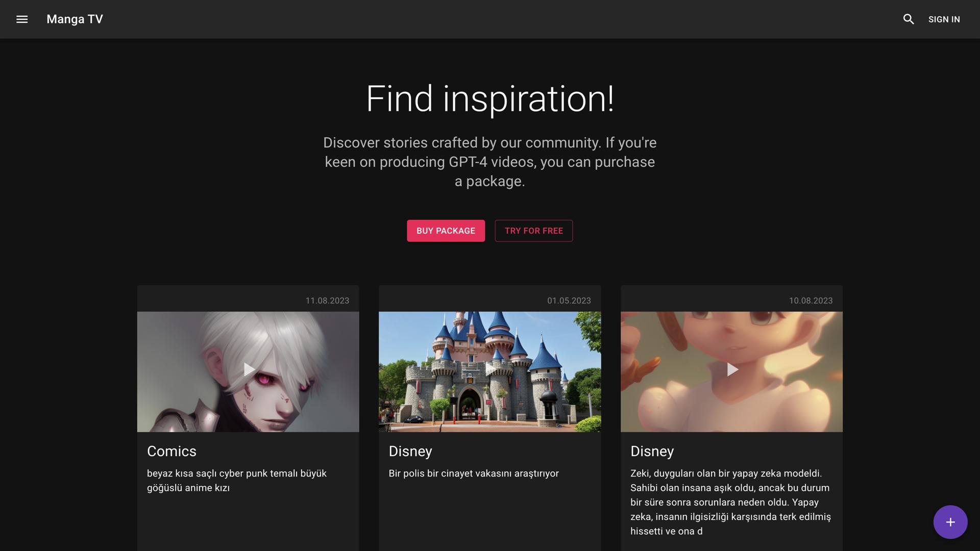Open the Disney title under castle image
The height and width of the screenshot is (551, 980).
410,451
